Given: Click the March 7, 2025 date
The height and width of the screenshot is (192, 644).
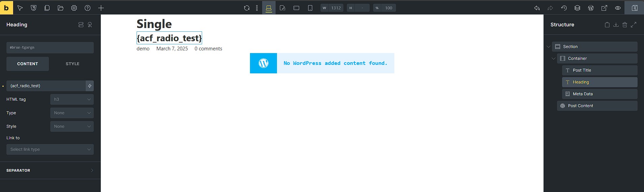Looking at the screenshot, I should click(x=172, y=49).
